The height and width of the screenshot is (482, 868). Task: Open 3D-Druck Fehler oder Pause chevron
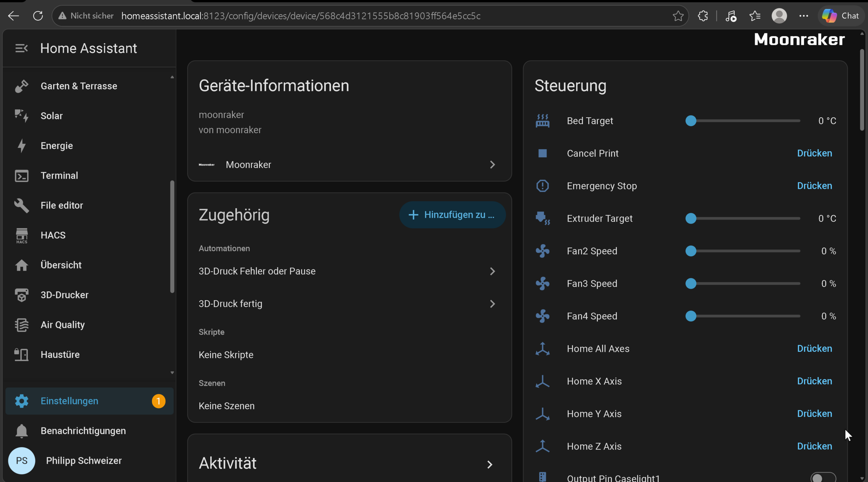pyautogui.click(x=493, y=271)
